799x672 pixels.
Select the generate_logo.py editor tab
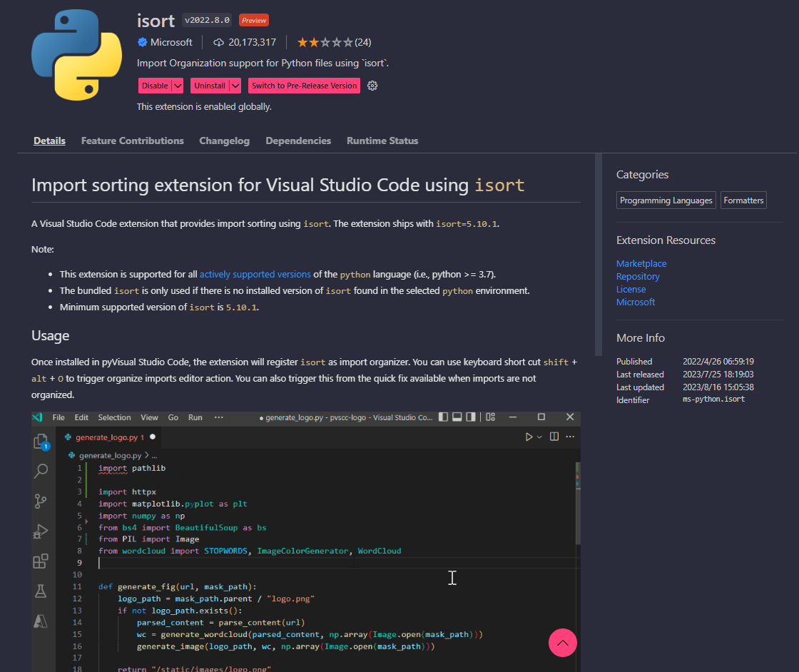tap(109, 437)
